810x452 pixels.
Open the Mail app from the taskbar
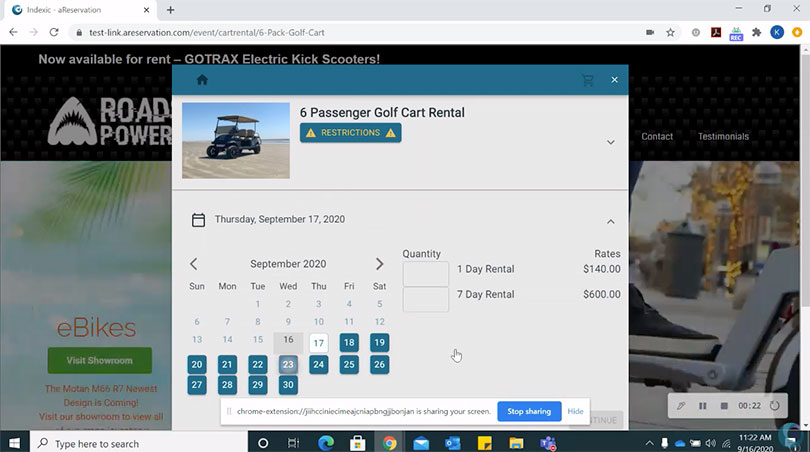coord(421,443)
